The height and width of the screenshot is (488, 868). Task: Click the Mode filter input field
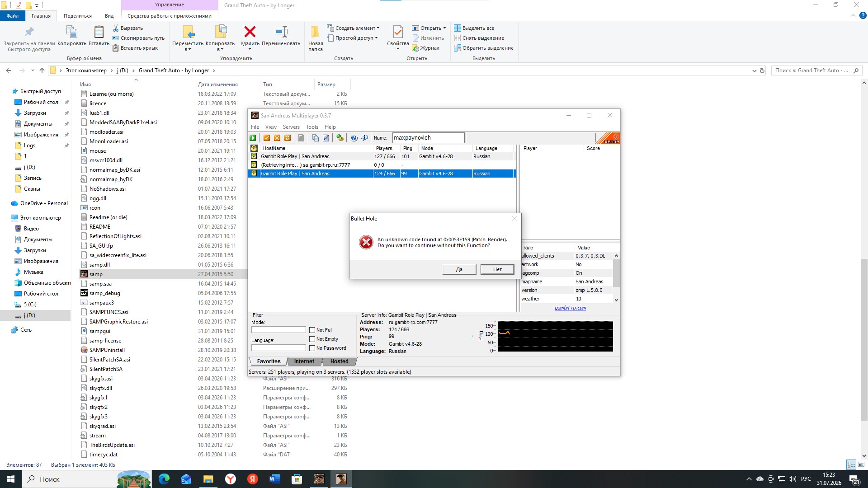click(x=278, y=330)
